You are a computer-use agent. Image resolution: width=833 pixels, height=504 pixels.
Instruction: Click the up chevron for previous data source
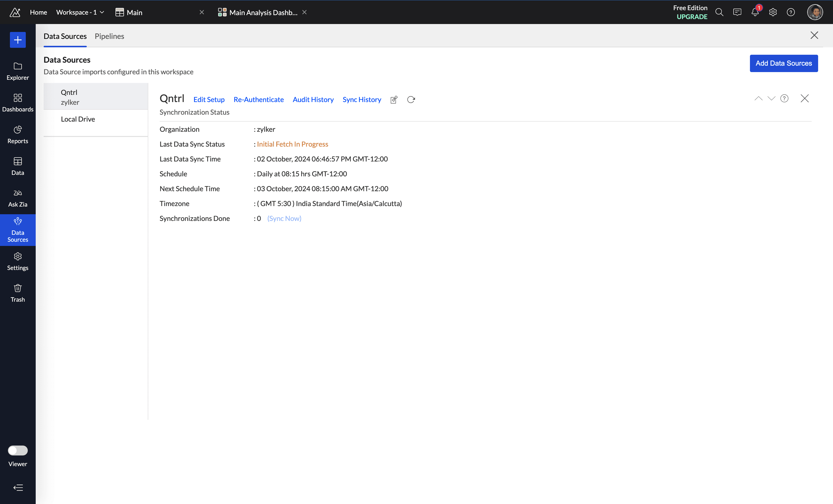pos(758,98)
